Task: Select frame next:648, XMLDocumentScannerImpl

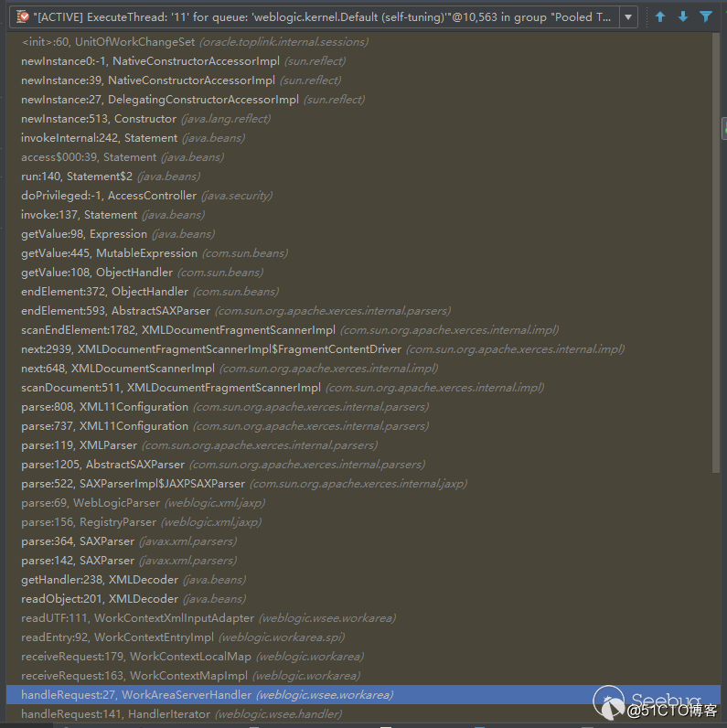Action: pos(363,369)
